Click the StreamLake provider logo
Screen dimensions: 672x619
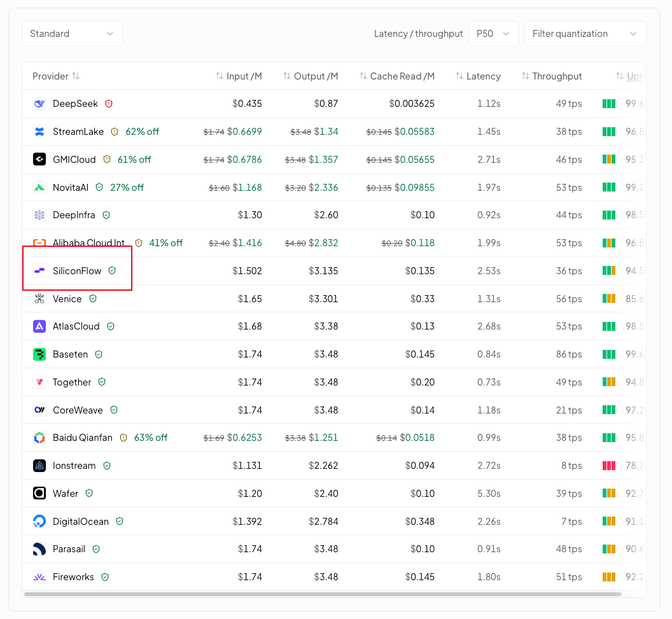coord(39,132)
